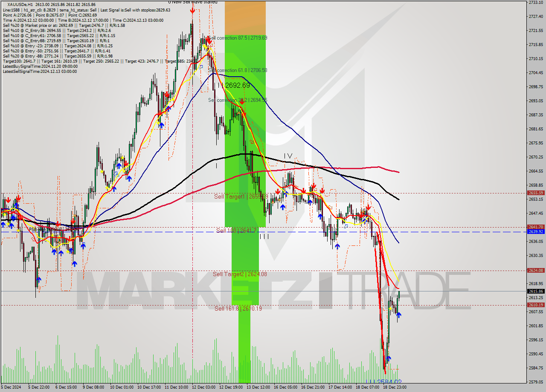The height and width of the screenshot is (392, 546).
Task: Select the 'Sell %20 @ Entry -50: 2751.56' line
Action: pyautogui.click(x=56, y=51)
